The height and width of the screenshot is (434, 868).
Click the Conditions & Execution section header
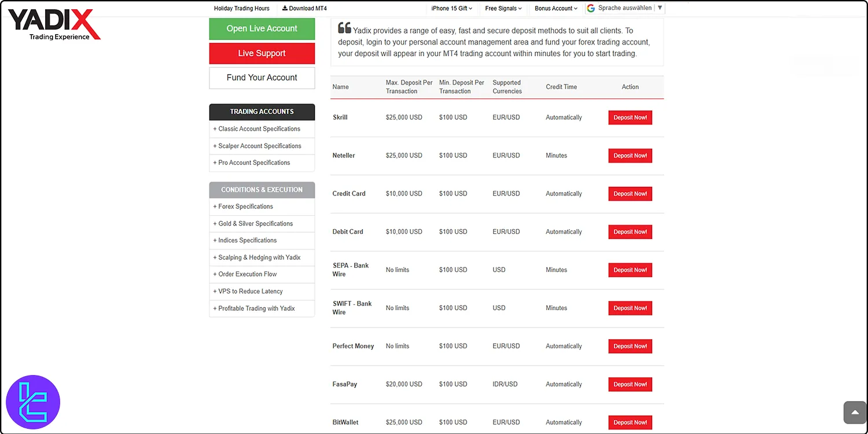tap(262, 190)
